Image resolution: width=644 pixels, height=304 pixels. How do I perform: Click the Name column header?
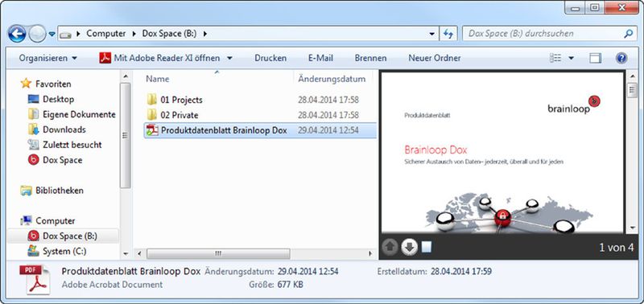(158, 79)
